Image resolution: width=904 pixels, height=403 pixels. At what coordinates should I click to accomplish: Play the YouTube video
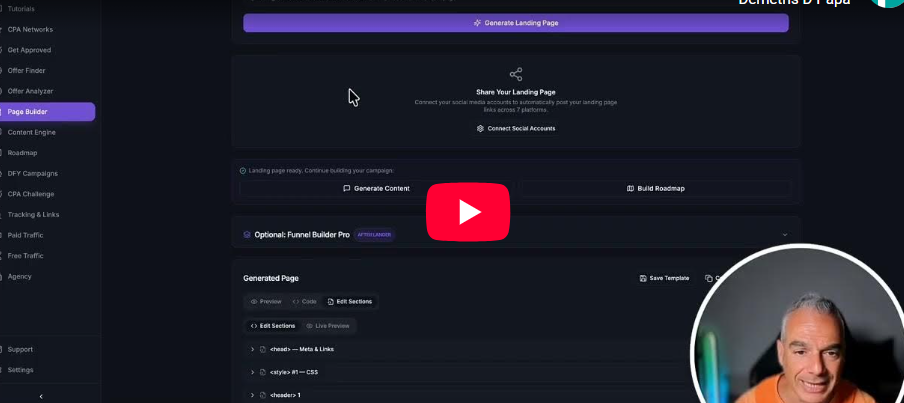coord(468,212)
